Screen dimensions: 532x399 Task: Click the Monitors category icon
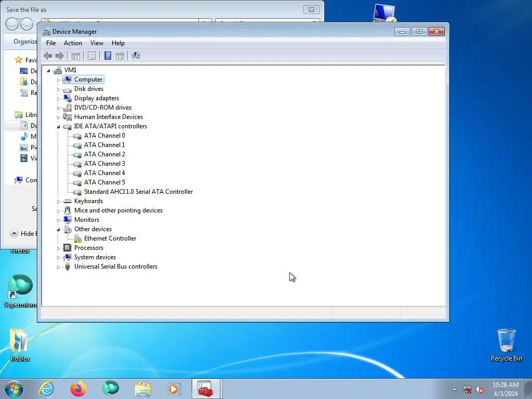tap(68, 220)
